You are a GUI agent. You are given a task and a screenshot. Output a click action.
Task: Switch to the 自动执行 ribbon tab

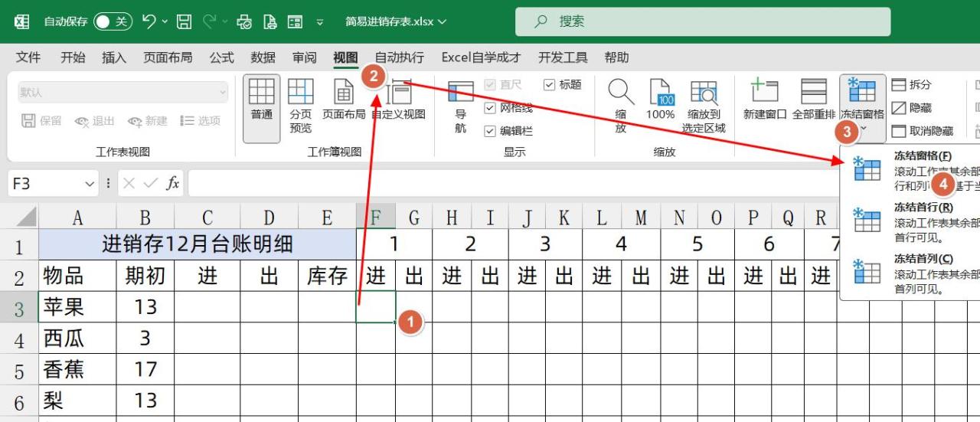click(x=399, y=57)
